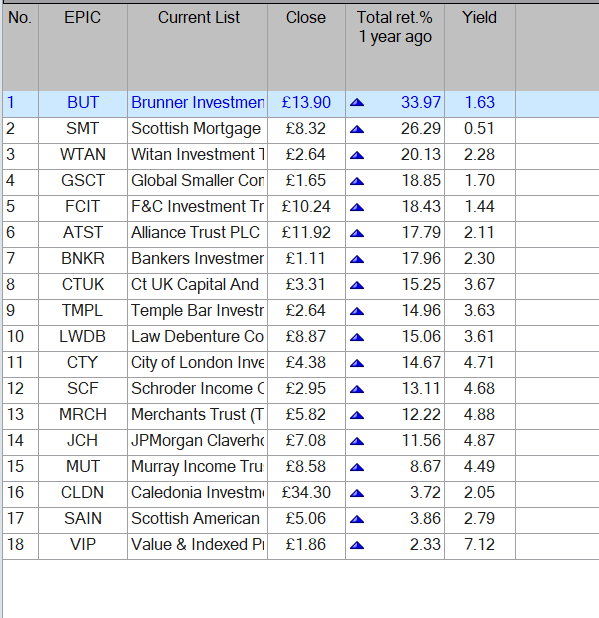This screenshot has height=618, width=599.
Task: Click the up arrow icon in LWDB row
Action: point(357,337)
